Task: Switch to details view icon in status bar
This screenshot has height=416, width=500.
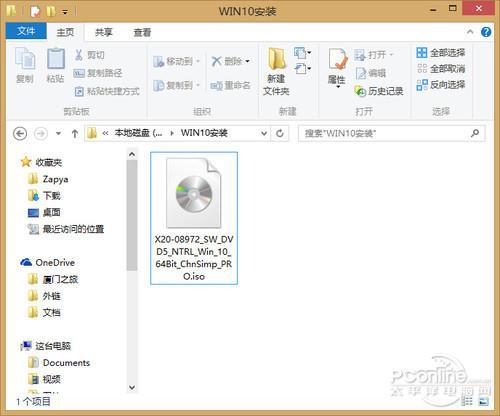Action: (x=467, y=401)
